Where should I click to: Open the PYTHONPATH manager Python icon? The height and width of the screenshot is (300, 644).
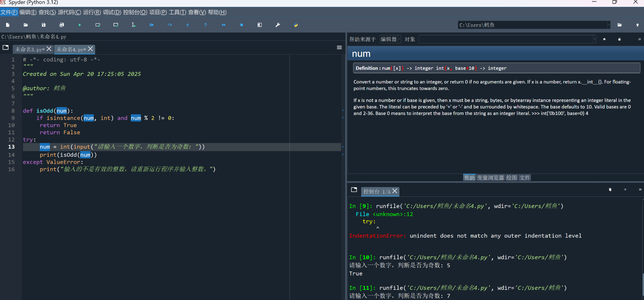click(296, 25)
